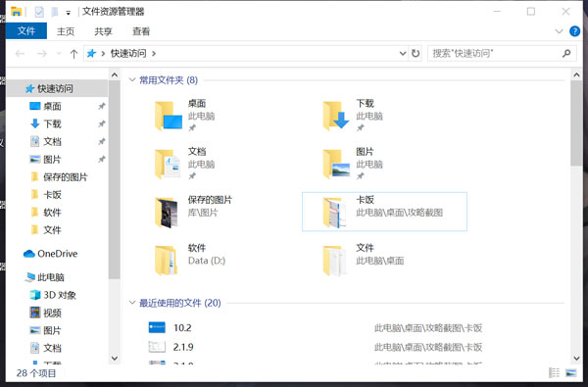Expand the ribbon with the chevron
Viewport: 588px width, 387px height.
[x=559, y=31]
